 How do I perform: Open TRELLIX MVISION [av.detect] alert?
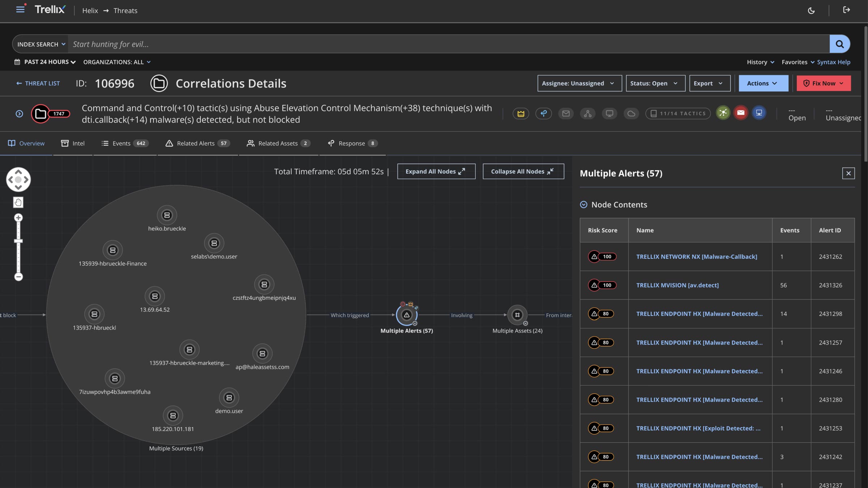click(x=677, y=285)
